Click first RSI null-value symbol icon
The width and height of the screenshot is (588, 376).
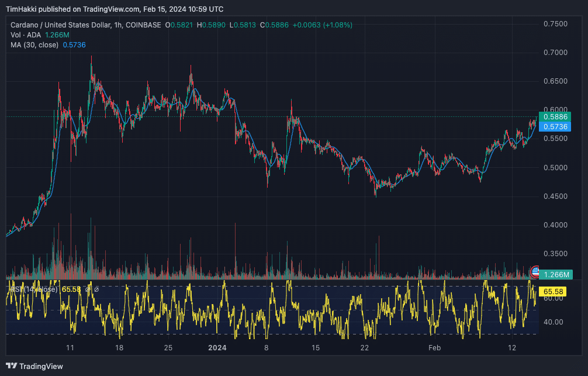[x=88, y=289]
